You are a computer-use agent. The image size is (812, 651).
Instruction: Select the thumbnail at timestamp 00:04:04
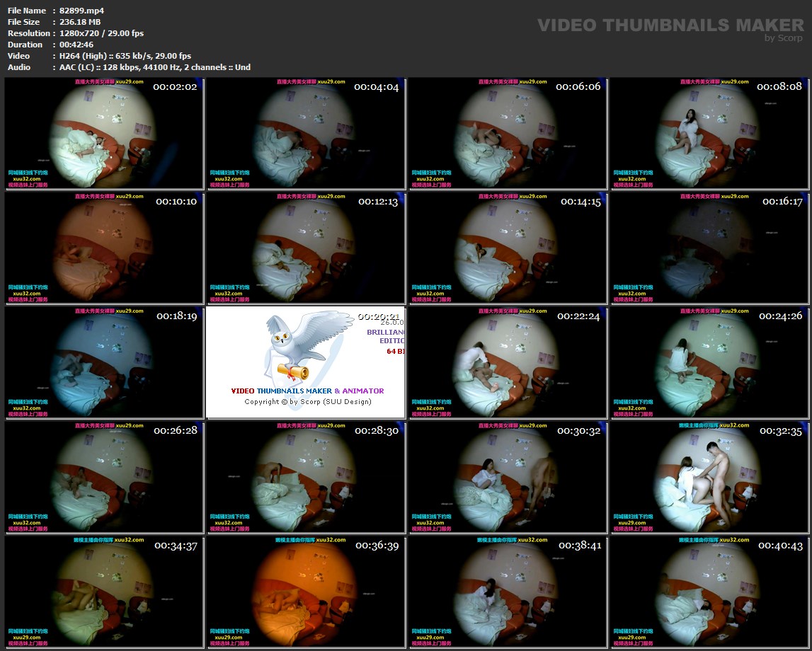point(305,133)
